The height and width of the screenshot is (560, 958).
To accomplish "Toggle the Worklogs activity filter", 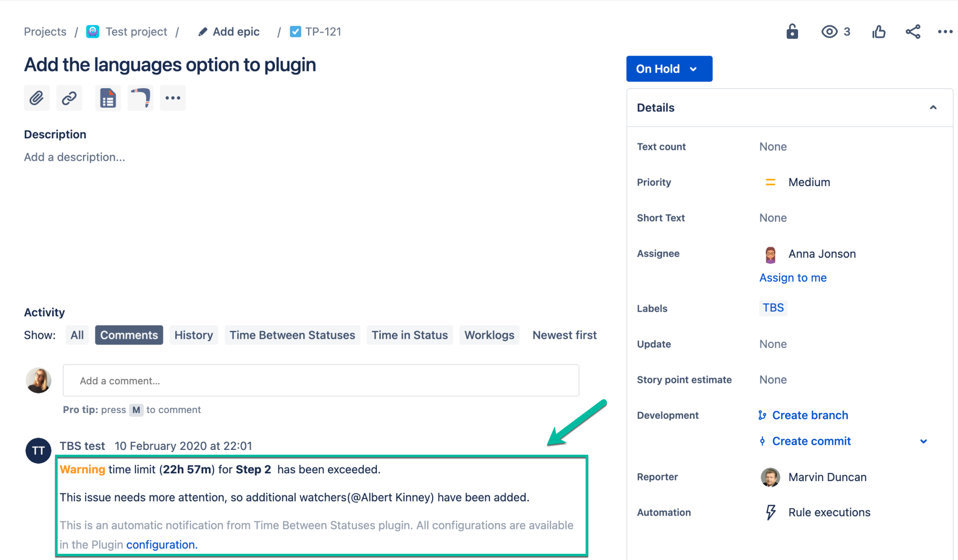I will click(489, 335).
